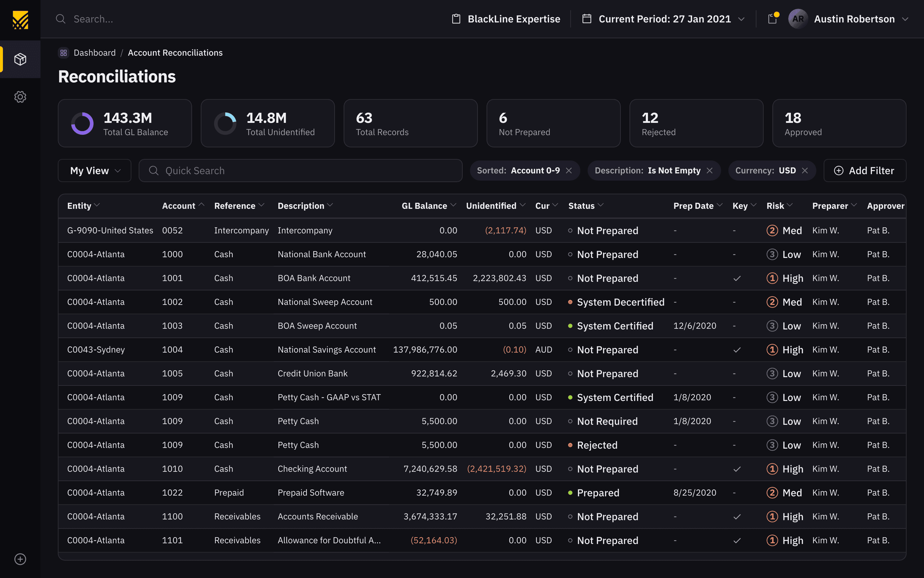
Task: Expand the Current Period date dropdown
Action: pyautogui.click(x=741, y=19)
